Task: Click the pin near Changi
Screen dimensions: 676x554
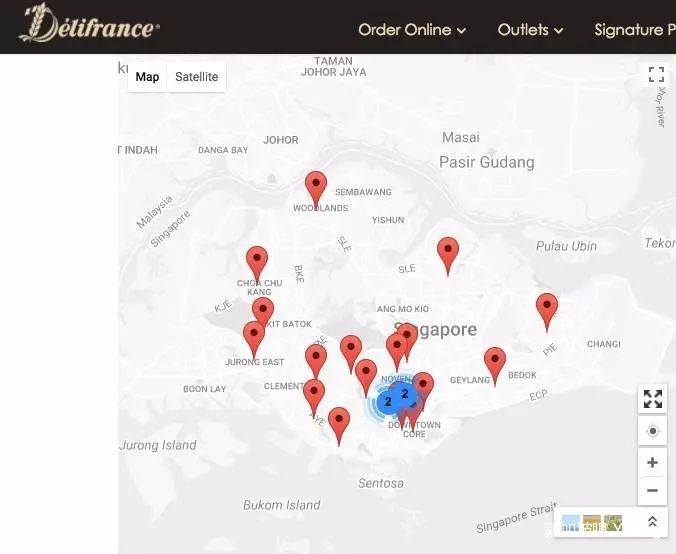Action: [547, 312]
